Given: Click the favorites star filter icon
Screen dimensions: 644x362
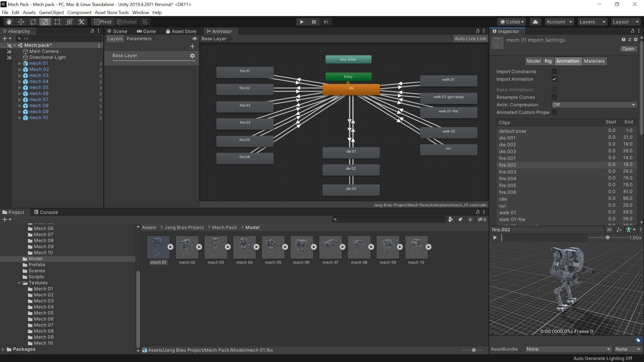Looking at the screenshot, I should (470, 219).
